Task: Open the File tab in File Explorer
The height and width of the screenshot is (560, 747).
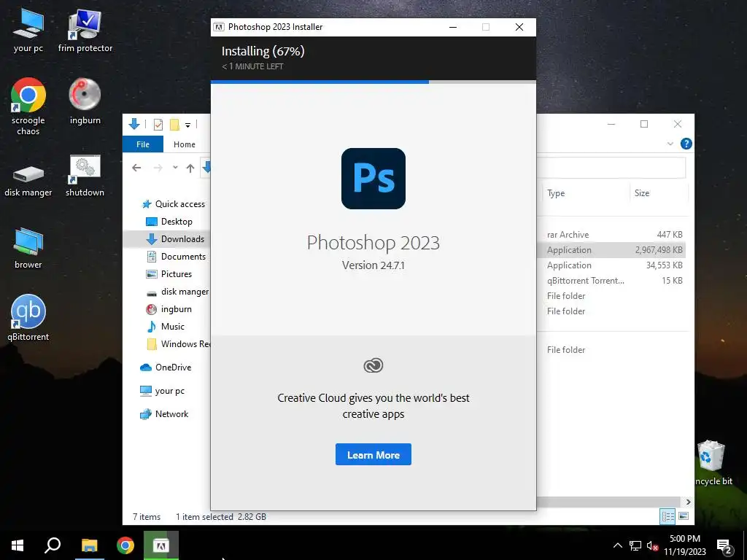Action: coord(143,144)
